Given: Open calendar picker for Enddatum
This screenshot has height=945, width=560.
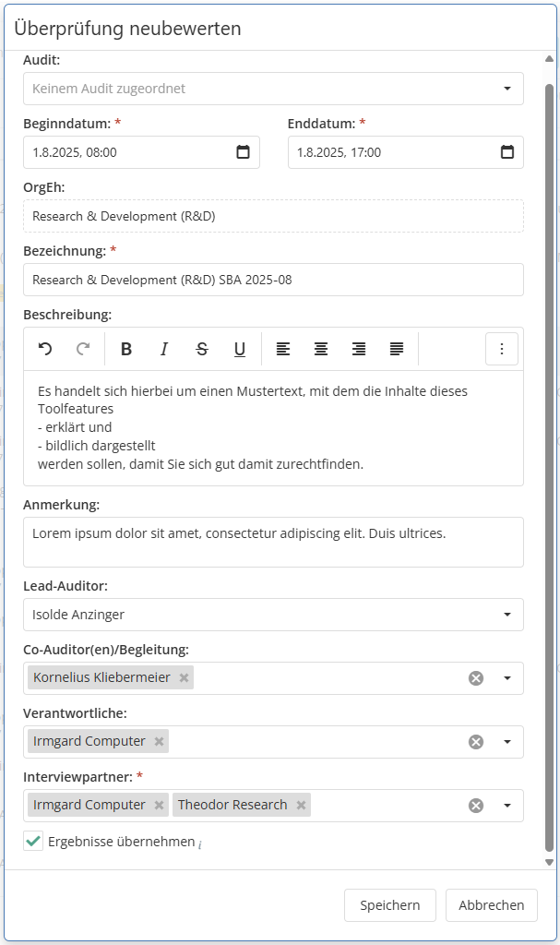Looking at the screenshot, I should 507,152.
